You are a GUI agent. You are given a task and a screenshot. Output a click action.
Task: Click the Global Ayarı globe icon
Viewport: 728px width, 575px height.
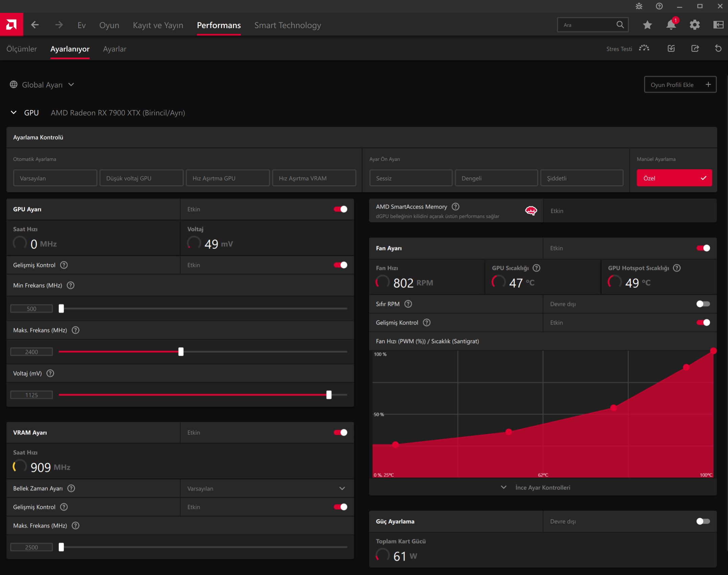[x=14, y=85]
